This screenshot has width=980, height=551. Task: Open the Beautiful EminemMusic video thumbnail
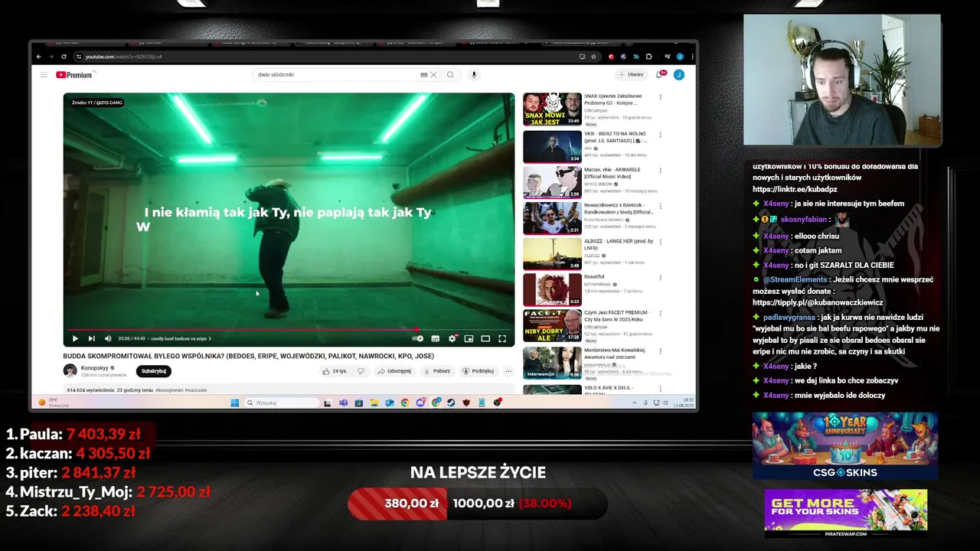552,290
